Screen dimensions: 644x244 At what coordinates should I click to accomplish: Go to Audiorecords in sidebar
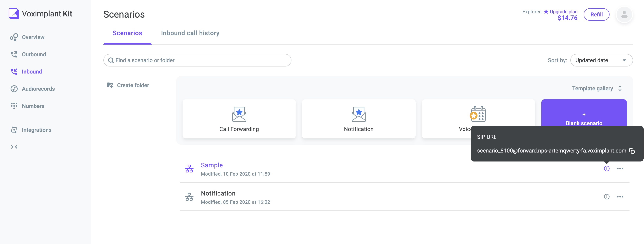(x=38, y=89)
